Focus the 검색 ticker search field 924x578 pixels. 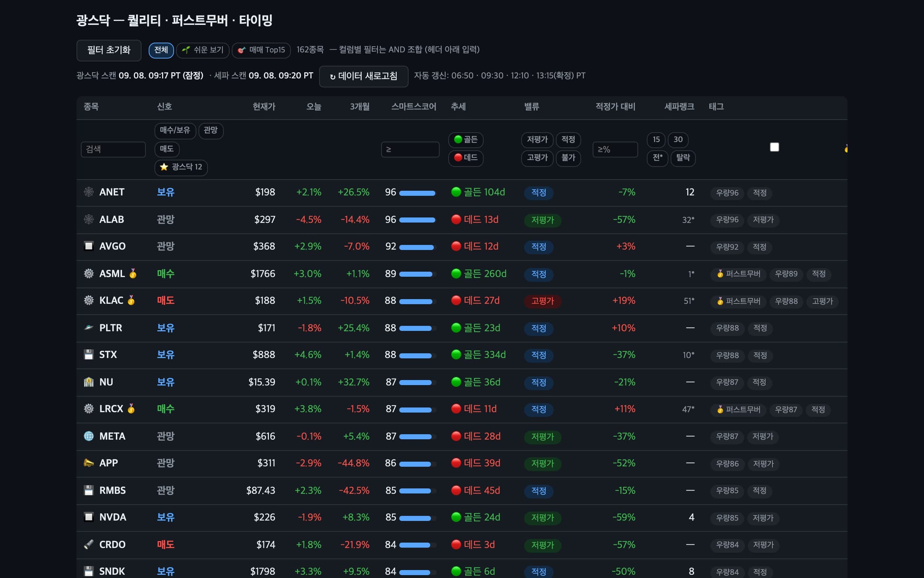[x=113, y=150]
